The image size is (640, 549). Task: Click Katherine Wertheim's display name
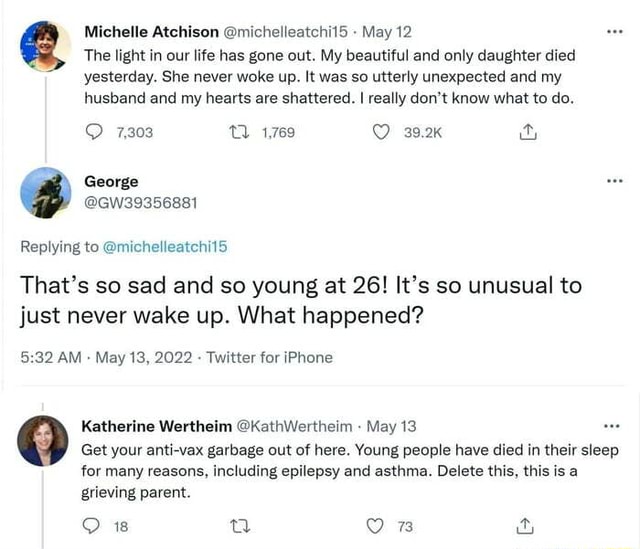pyautogui.click(x=156, y=426)
